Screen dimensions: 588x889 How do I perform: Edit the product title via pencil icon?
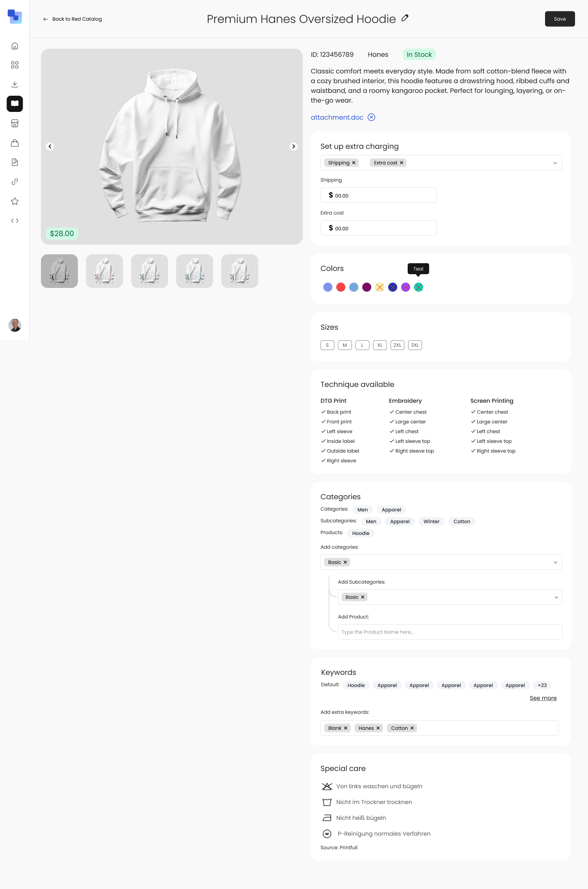pos(404,18)
